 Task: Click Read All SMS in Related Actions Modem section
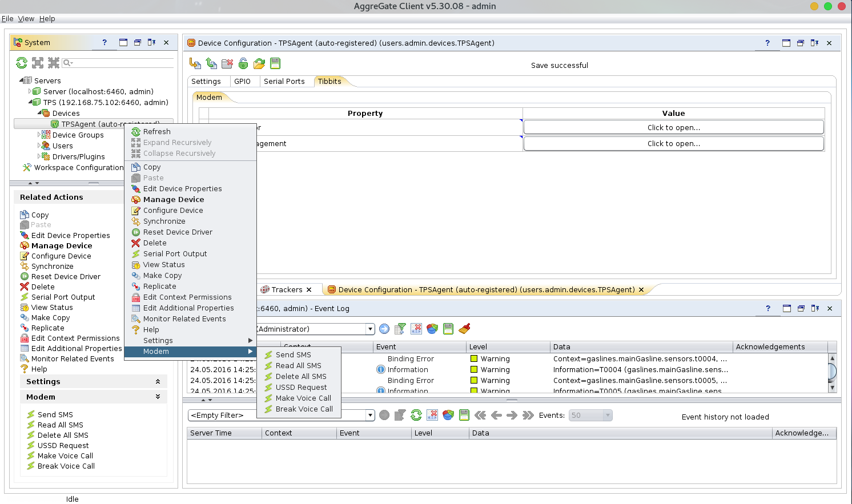point(60,425)
